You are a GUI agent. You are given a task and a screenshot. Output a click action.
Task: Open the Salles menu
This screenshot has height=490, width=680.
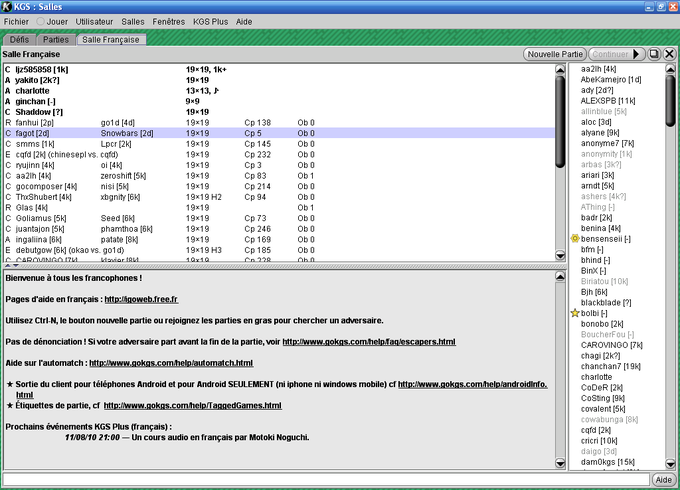coord(133,22)
